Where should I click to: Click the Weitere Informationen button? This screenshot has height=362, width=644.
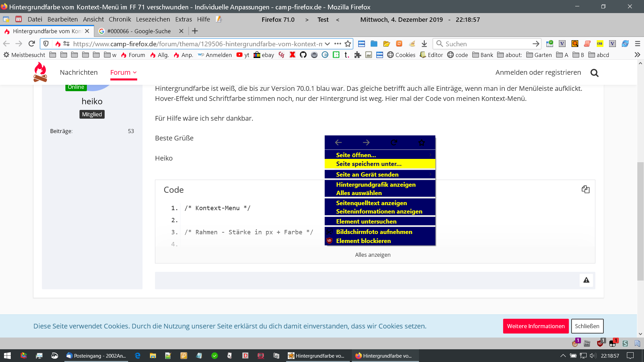536,326
